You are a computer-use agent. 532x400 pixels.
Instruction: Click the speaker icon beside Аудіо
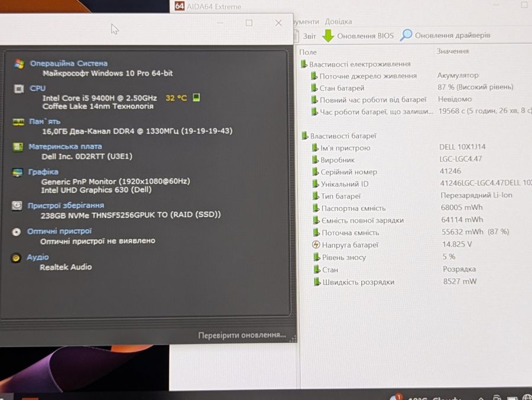pyautogui.click(x=15, y=258)
